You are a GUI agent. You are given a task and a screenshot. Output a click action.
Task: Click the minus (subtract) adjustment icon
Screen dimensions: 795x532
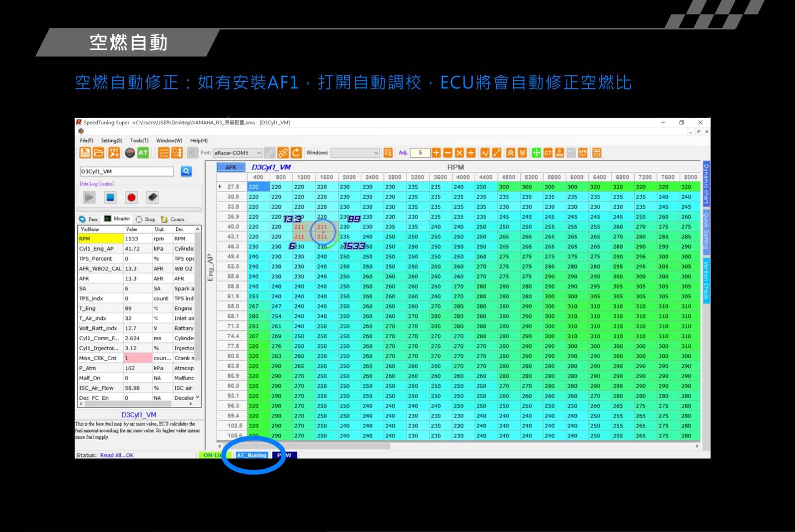click(448, 153)
